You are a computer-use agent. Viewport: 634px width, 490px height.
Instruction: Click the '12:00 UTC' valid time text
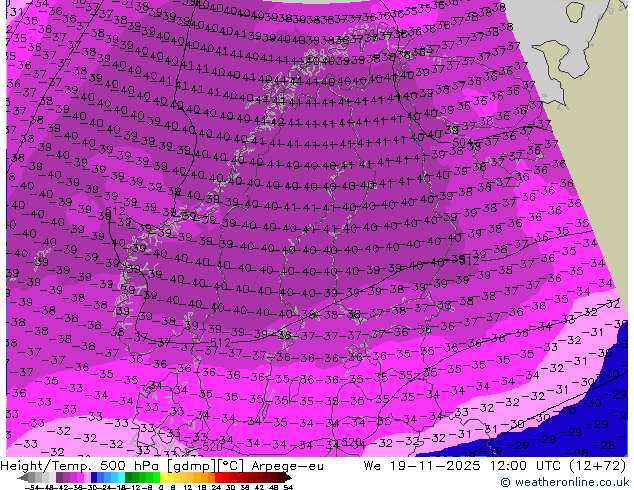click(x=528, y=466)
